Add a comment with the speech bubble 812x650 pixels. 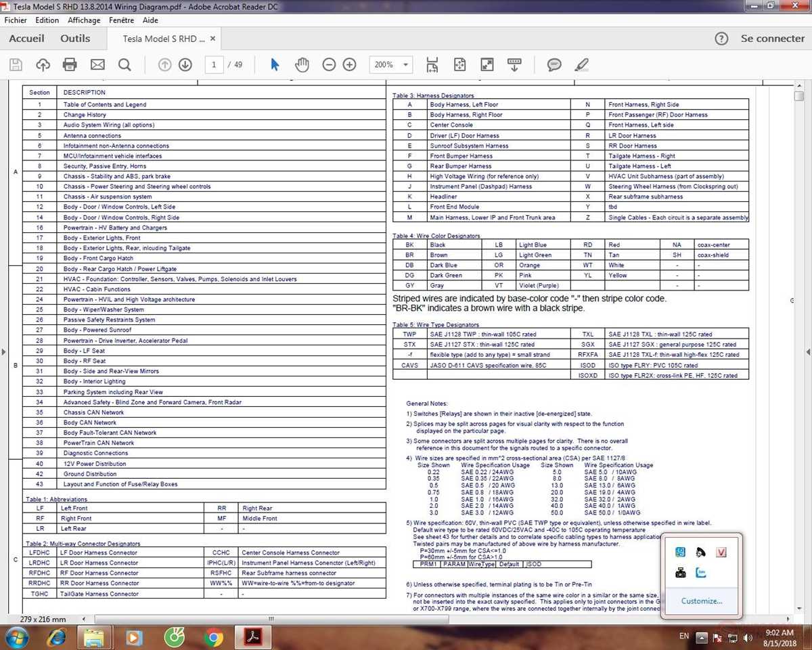point(554,65)
